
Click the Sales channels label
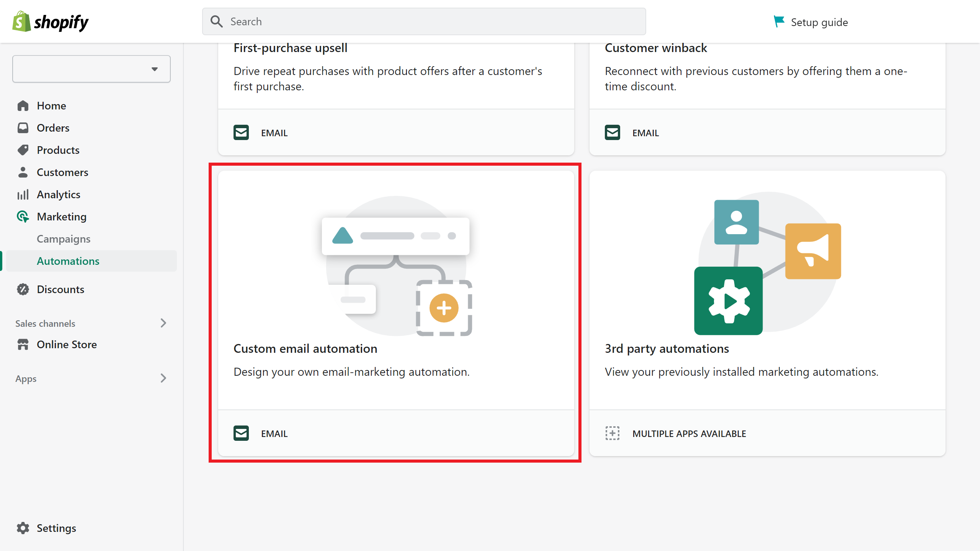click(45, 323)
